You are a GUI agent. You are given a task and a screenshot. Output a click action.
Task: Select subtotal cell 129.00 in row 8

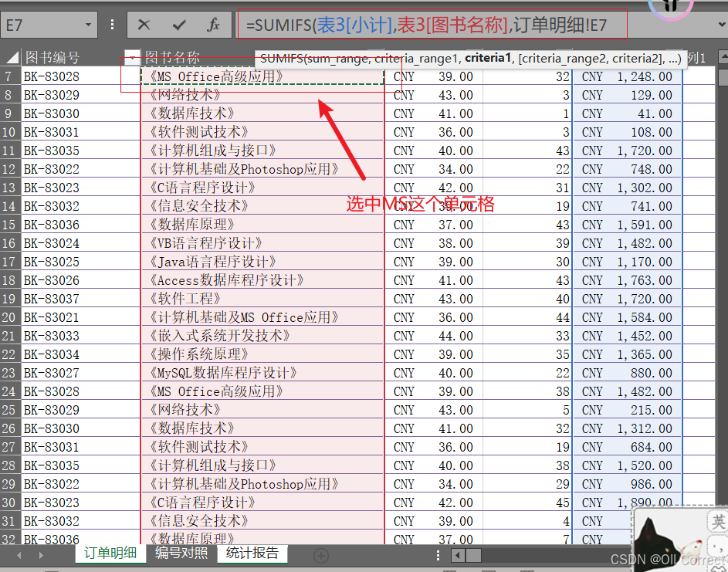(627, 95)
